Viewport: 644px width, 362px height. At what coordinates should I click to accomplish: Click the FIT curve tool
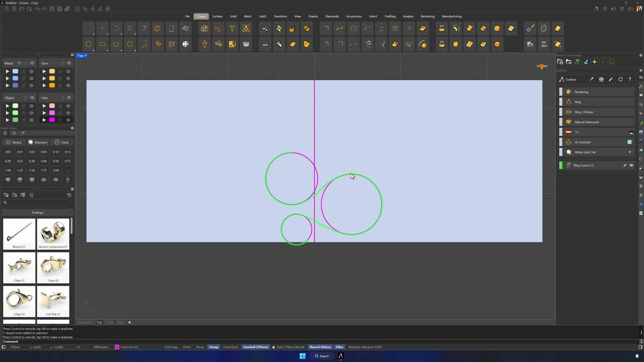tap(544, 44)
